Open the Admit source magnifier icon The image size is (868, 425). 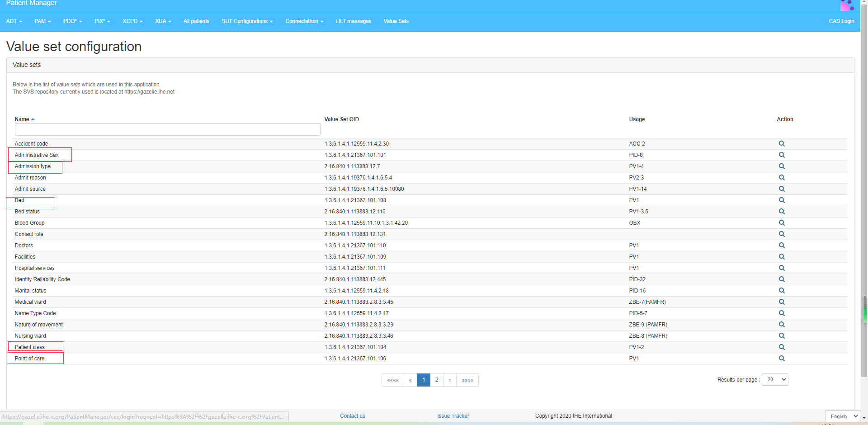(x=781, y=189)
